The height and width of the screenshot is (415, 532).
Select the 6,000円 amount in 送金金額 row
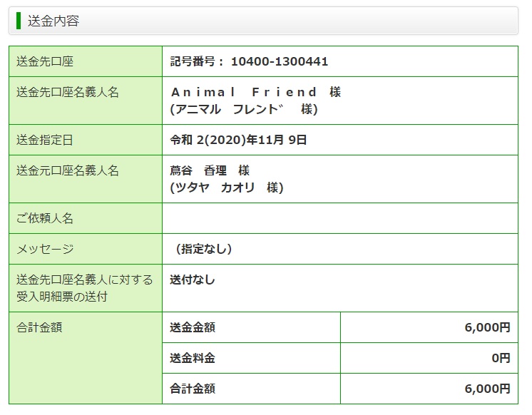[x=487, y=327]
